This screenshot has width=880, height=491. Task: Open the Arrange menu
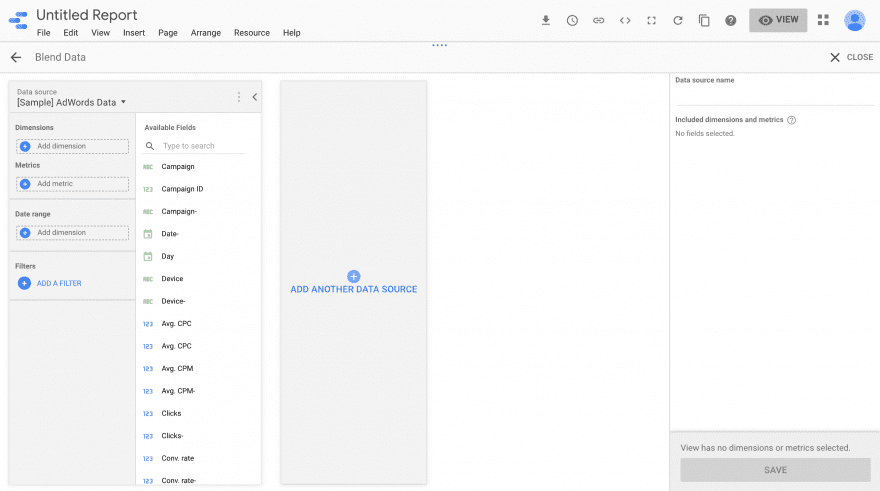pyautogui.click(x=205, y=33)
